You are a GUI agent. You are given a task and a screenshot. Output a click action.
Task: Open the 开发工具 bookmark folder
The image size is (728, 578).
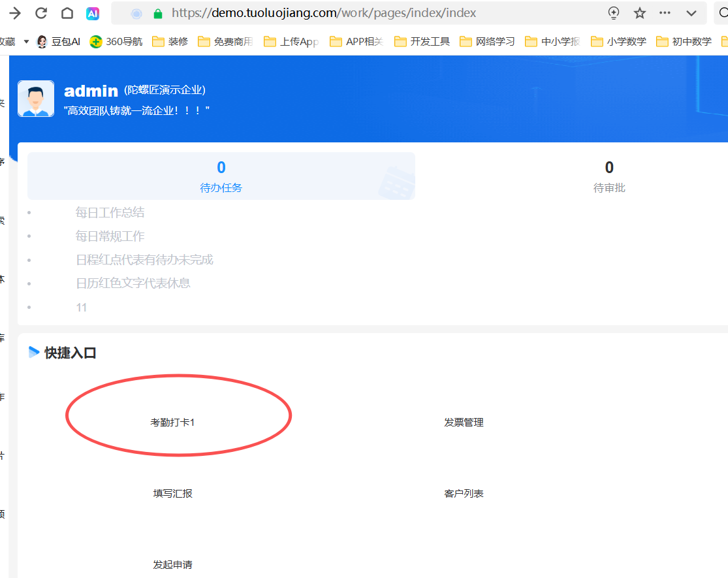(422, 42)
